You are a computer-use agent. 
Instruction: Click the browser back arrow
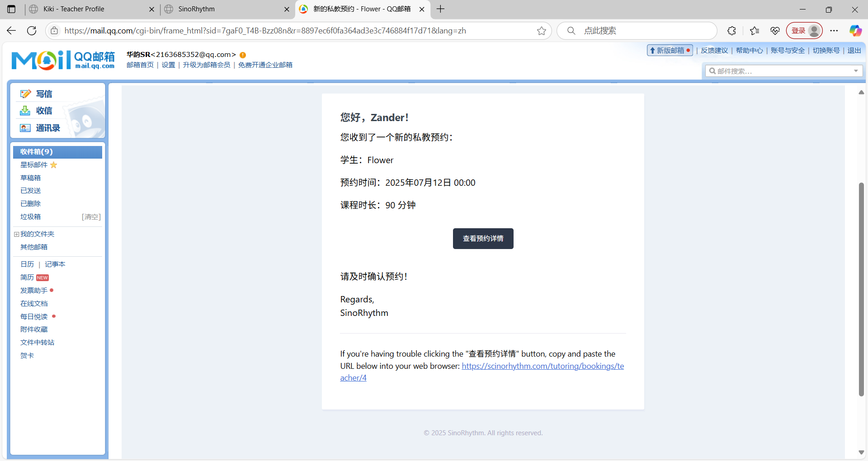coord(11,31)
